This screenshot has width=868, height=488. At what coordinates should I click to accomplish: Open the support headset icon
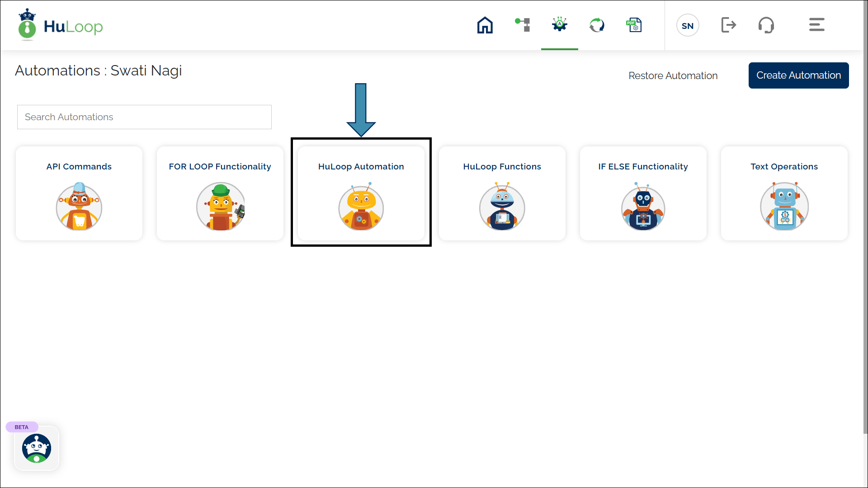click(766, 25)
